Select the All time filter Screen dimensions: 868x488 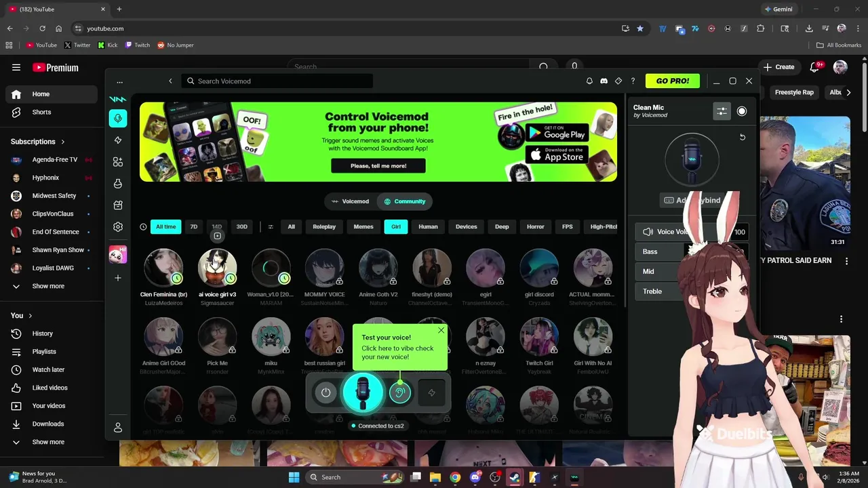click(x=165, y=227)
